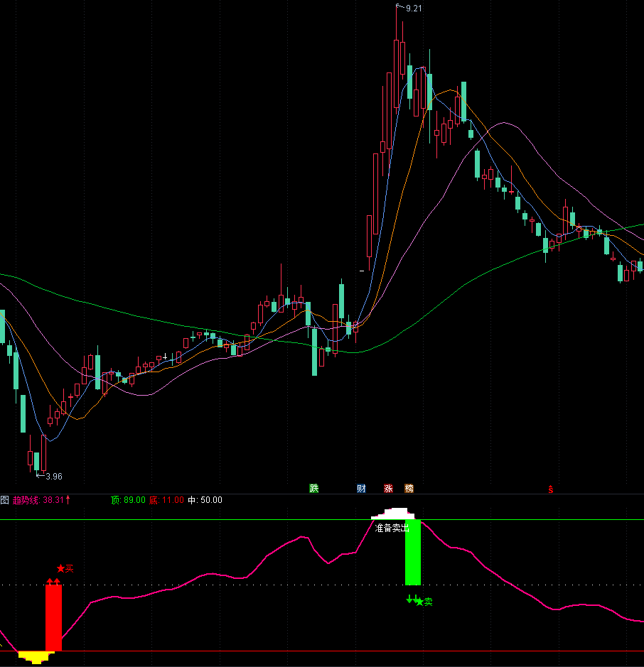The height and width of the screenshot is (667, 644).
Task: Click the 3.96 low price label
Action: 53,477
